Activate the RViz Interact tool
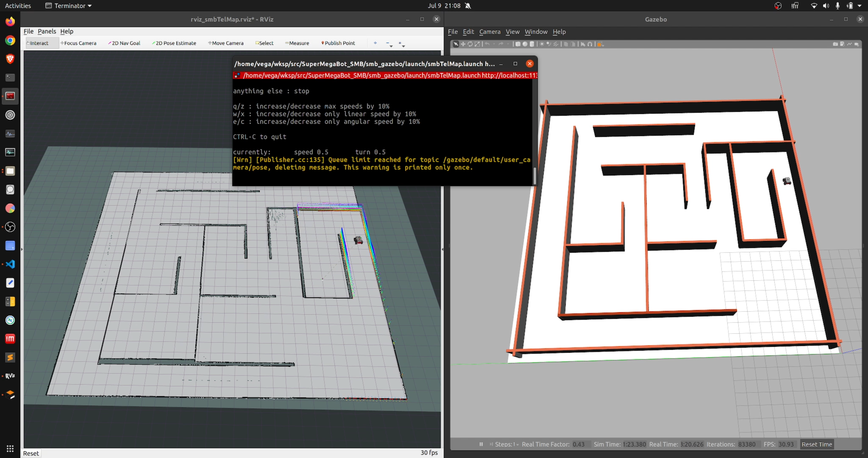Screen dimensions: 868x458 click(38, 43)
